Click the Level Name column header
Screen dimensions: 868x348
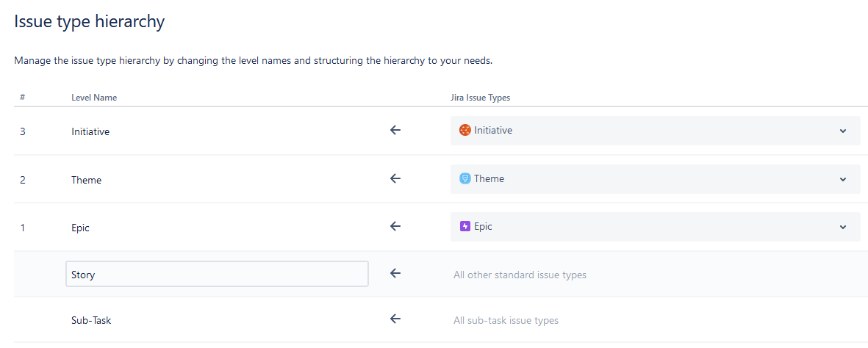[94, 98]
